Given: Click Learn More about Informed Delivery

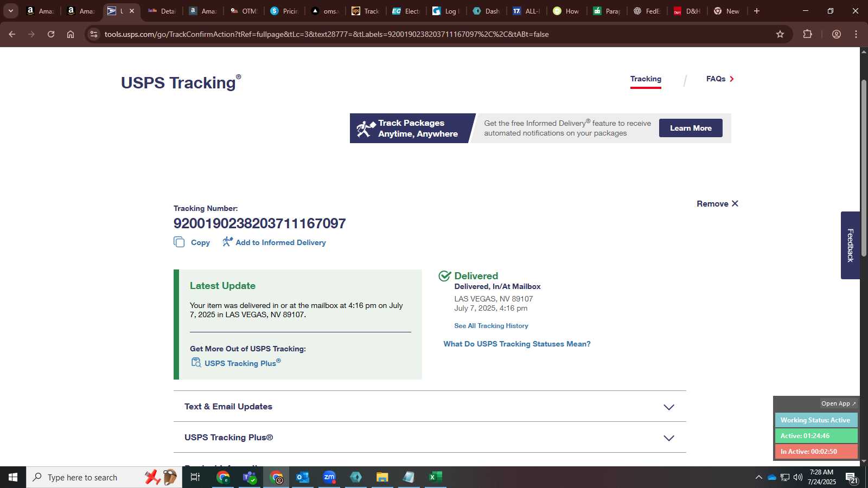Looking at the screenshot, I should coord(691,128).
